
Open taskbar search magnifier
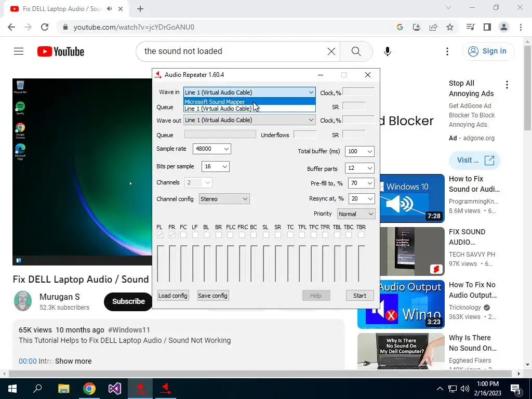(x=37, y=389)
